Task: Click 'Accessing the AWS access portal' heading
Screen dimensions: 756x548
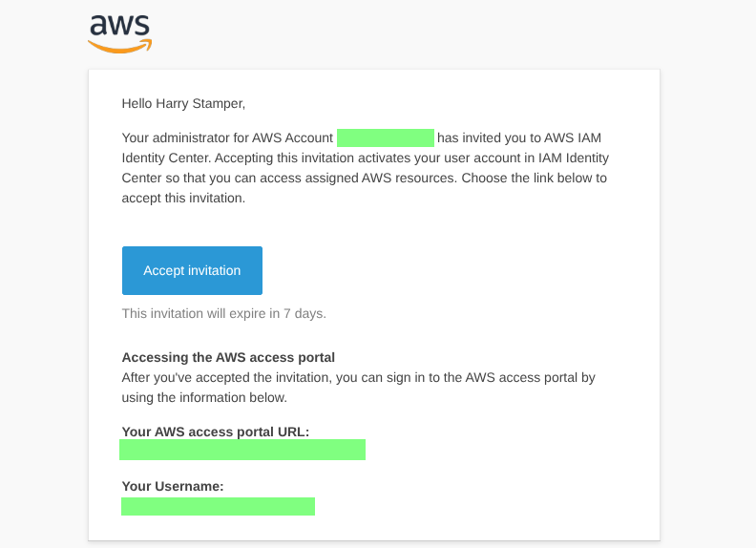Action: [x=228, y=357]
